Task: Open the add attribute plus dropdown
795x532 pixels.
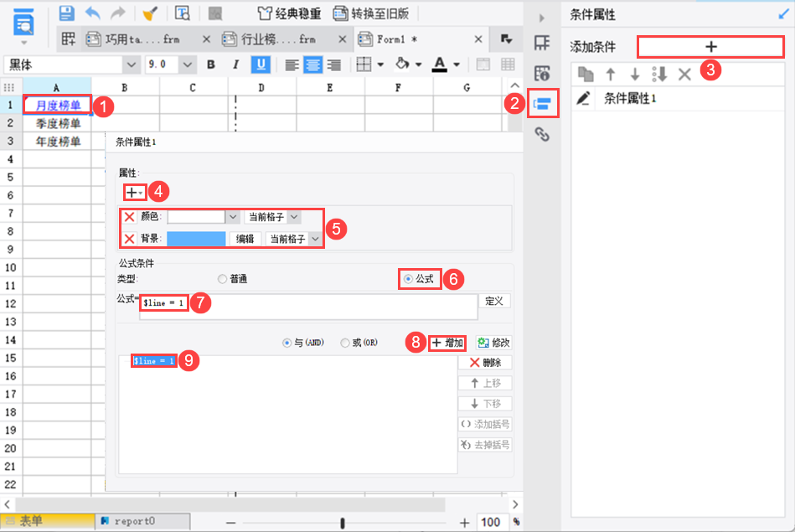Action: click(134, 193)
